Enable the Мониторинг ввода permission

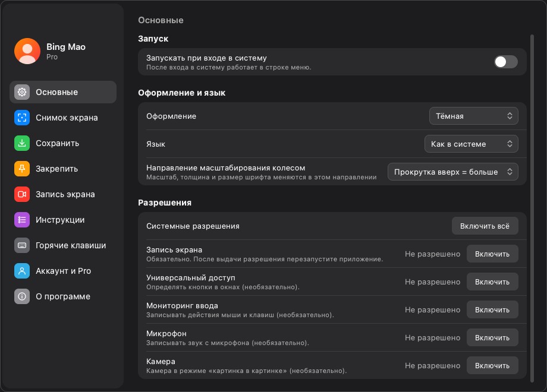point(492,310)
